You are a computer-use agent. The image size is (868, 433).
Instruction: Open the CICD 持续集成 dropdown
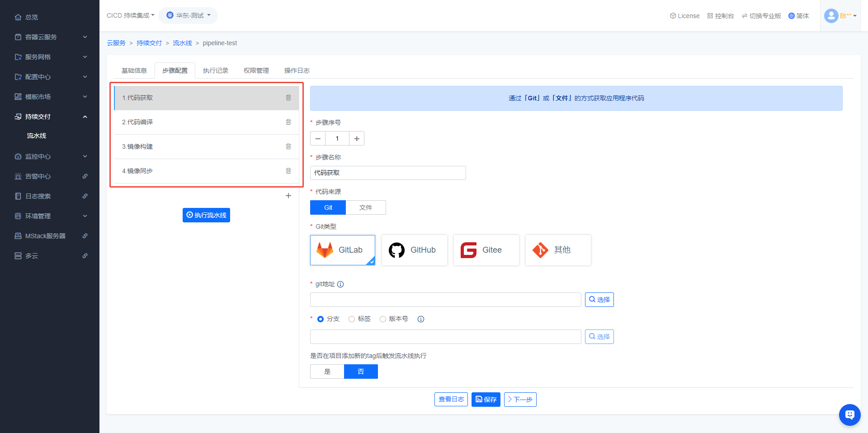point(130,15)
